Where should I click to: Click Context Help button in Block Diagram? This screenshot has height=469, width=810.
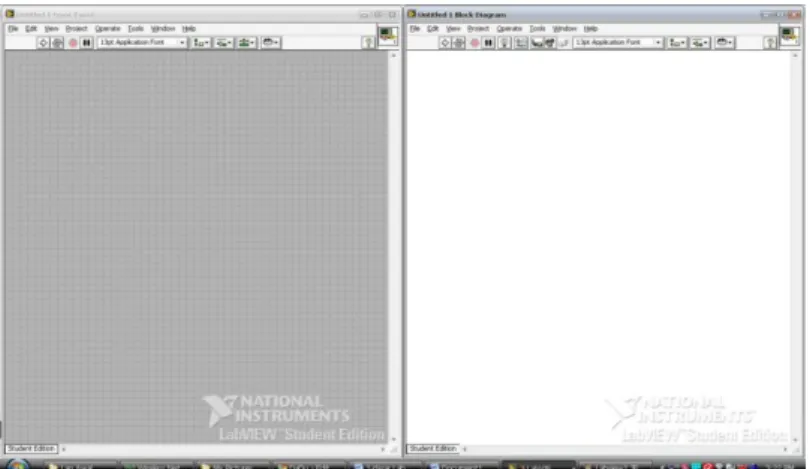click(x=770, y=42)
